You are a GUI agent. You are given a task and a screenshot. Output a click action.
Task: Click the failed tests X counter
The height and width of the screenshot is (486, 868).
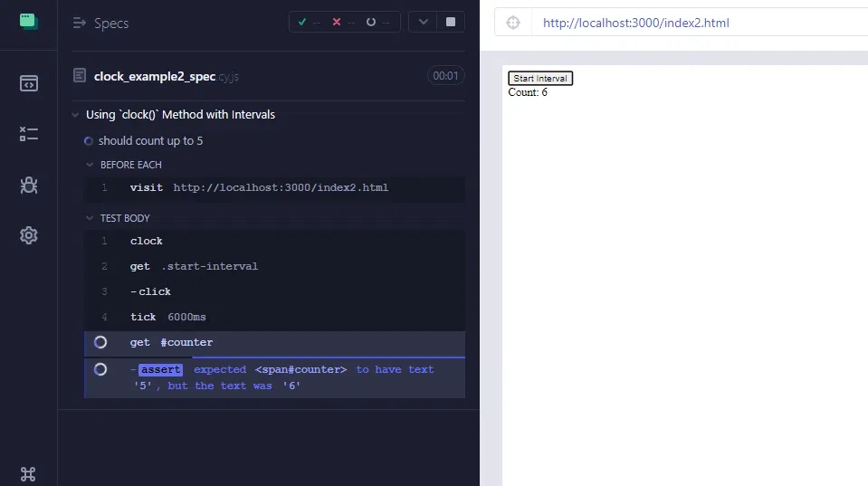pos(343,22)
